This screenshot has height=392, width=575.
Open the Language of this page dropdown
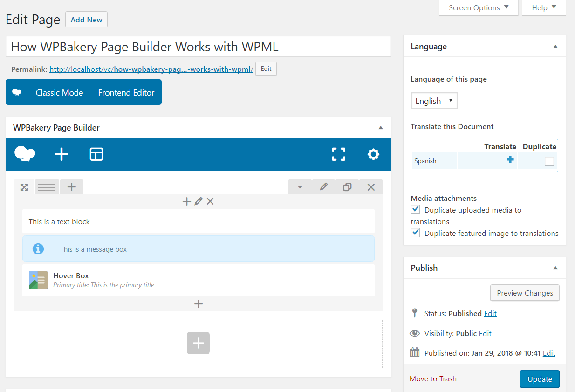click(434, 100)
